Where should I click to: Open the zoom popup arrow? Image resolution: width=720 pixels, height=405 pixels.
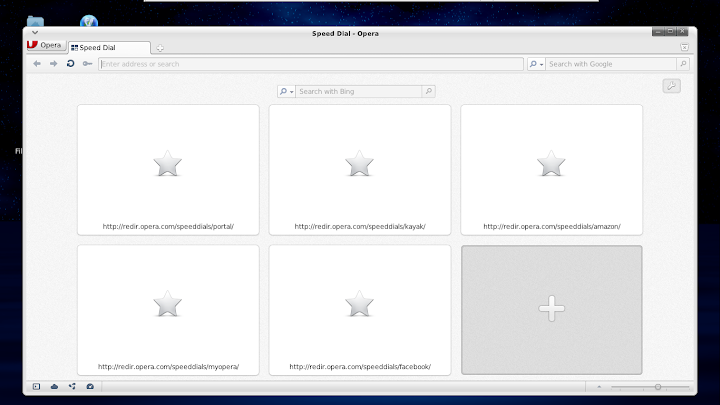click(x=599, y=387)
